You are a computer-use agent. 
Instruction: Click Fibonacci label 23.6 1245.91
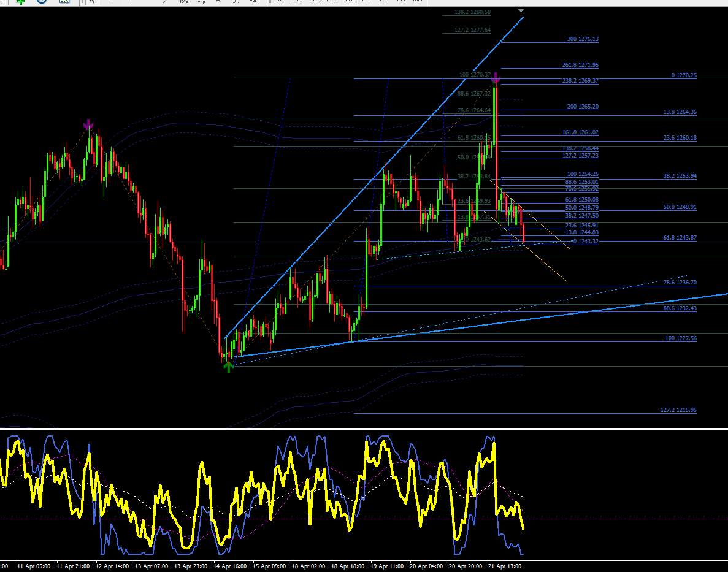point(582,226)
